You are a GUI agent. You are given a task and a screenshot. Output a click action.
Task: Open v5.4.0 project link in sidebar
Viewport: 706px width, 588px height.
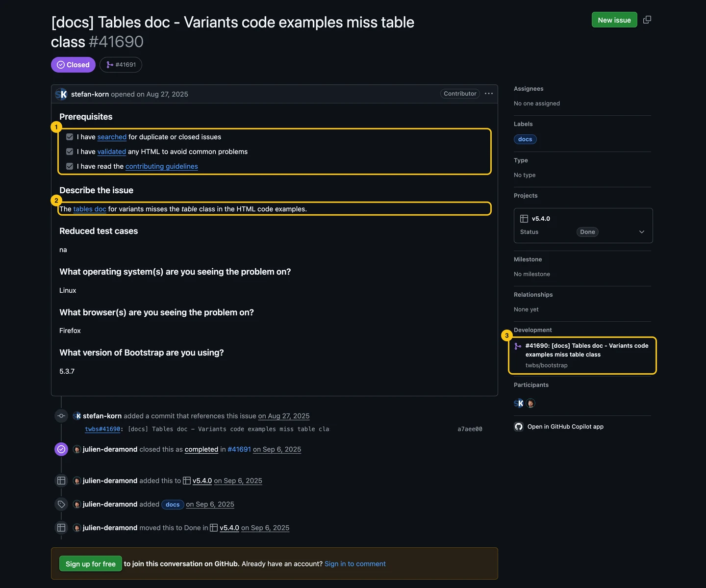pyautogui.click(x=541, y=219)
